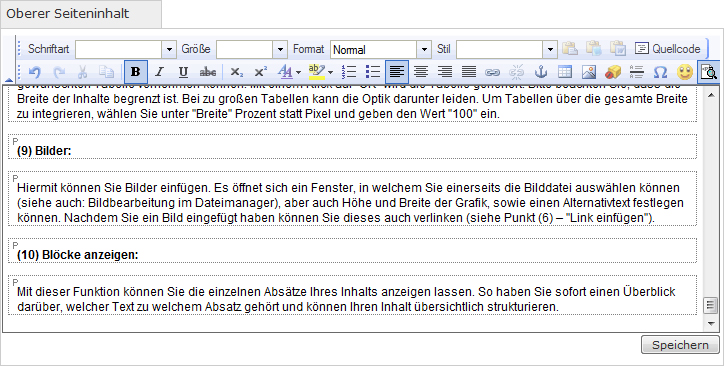
Task: Add an anchor to the text
Action: [x=541, y=72]
